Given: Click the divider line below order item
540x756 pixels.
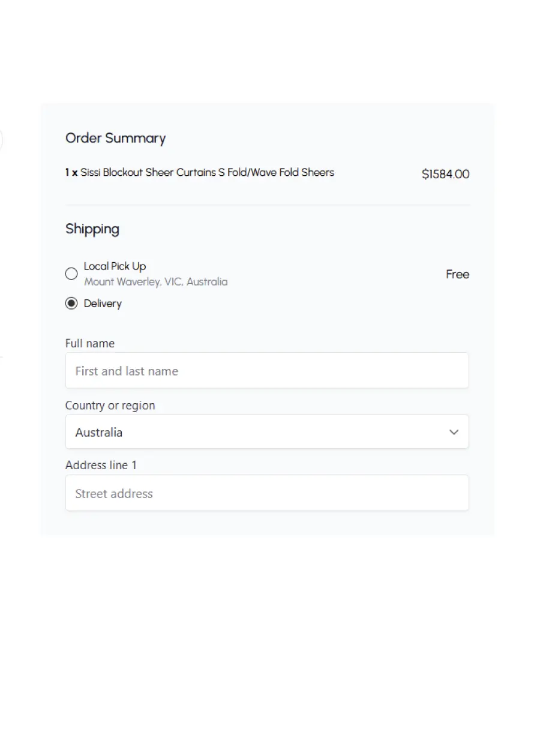Looking at the screenshot, I should 267,205.
